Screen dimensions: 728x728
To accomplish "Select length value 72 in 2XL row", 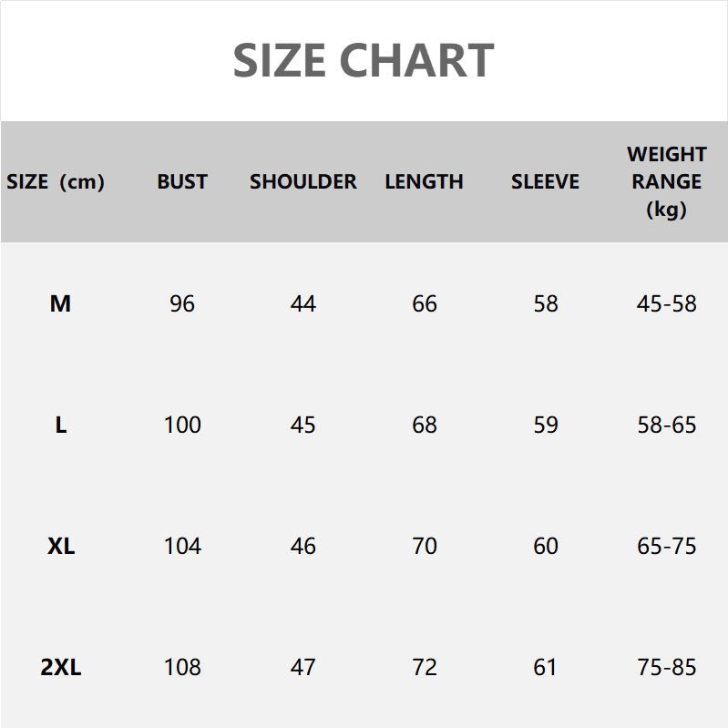I will coord(425,667).
